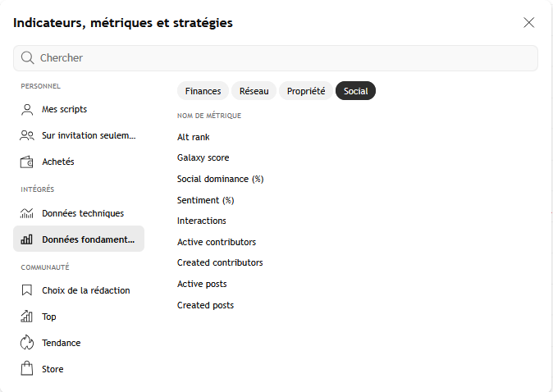Focus the Chercher search field
This screenshot has height=392, width=553.
279,58
